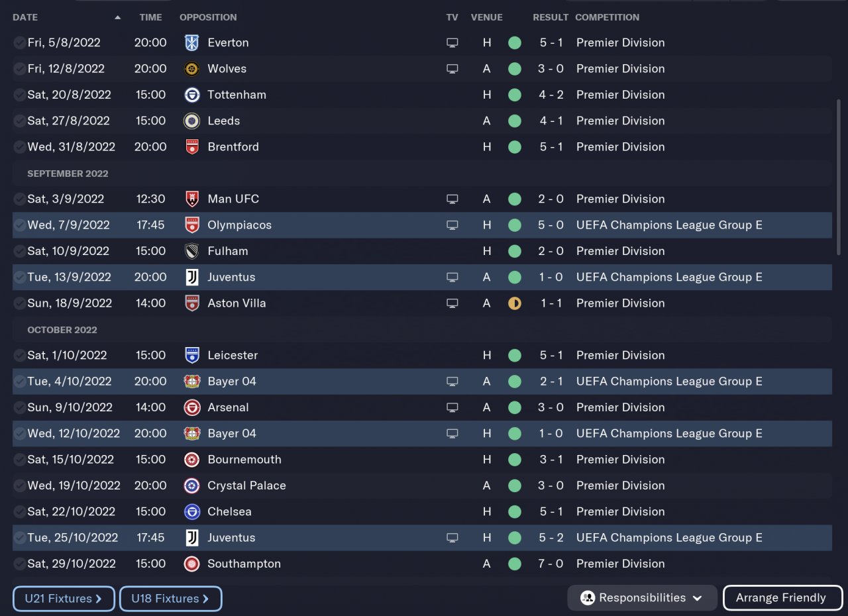Toggle the checkmark beside the Leicester fixture
Image resolution: width=848 pixels, height=616 pixels.
[x=19, y=356]
